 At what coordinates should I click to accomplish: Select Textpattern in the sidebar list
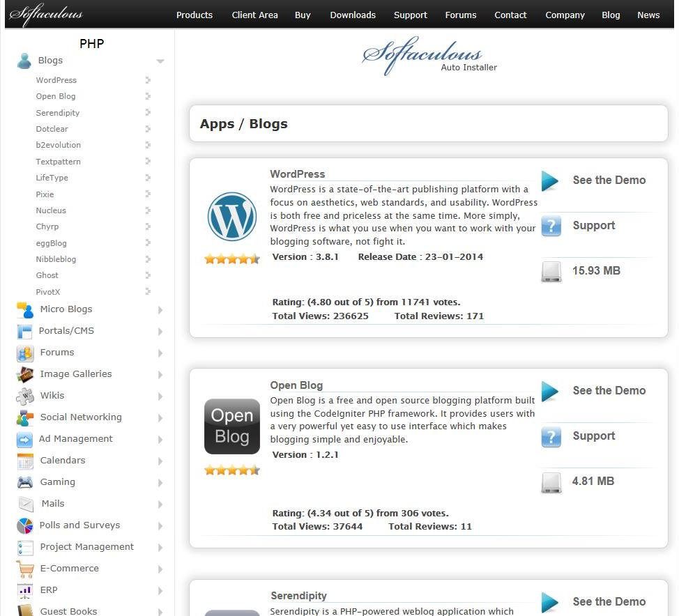[58, 162]
